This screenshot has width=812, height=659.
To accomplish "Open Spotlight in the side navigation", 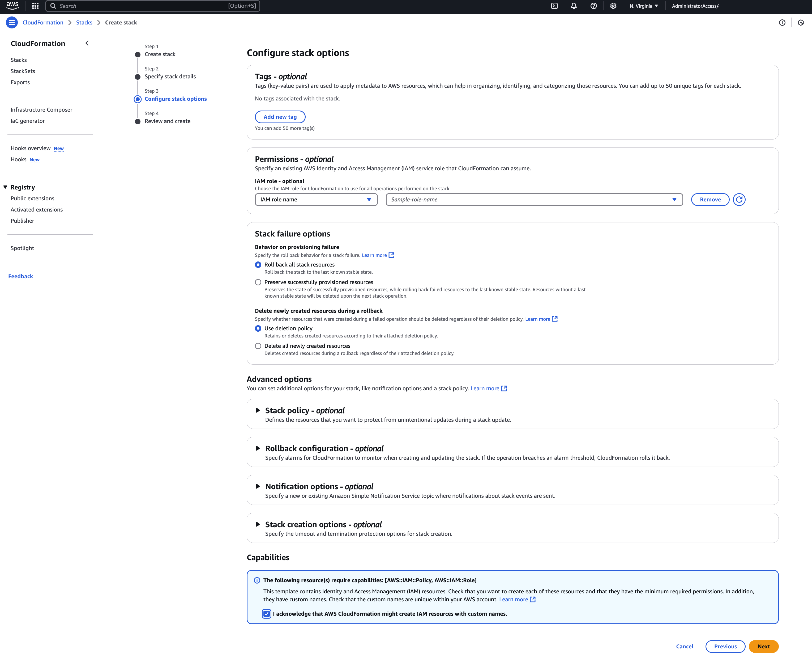I will 22,248.
